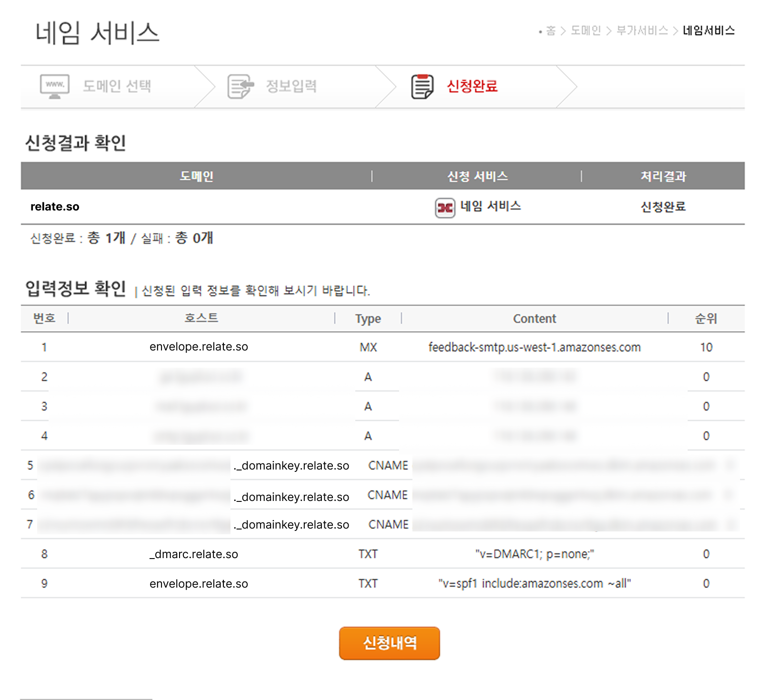The height and width of the screenshot is (700, 761).
Task: Click the 입력정보 확인 heading
Action: pos(76,288)
